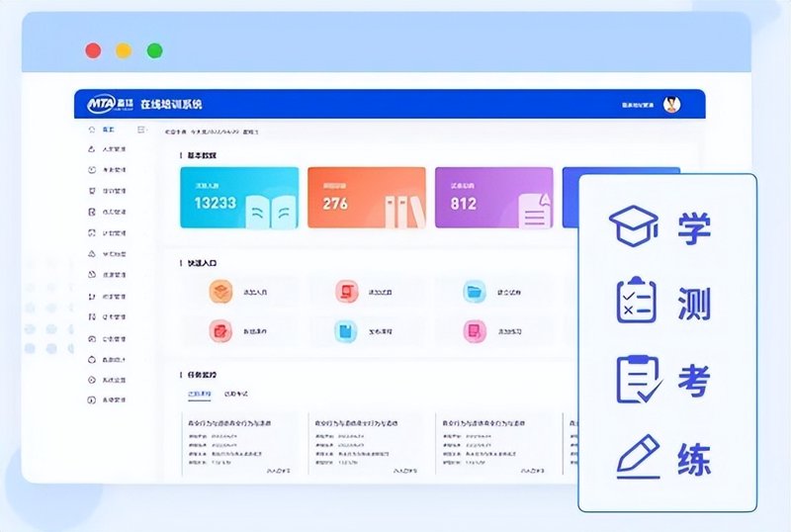Screen dimensions: 791x532
Task: Click the graduation cap icon beside 学
Action: click(634, 226)
